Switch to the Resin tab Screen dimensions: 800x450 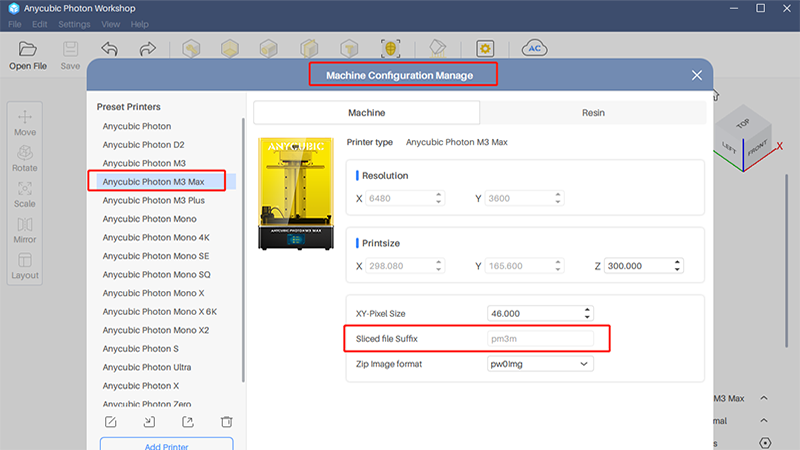[593, 113]
